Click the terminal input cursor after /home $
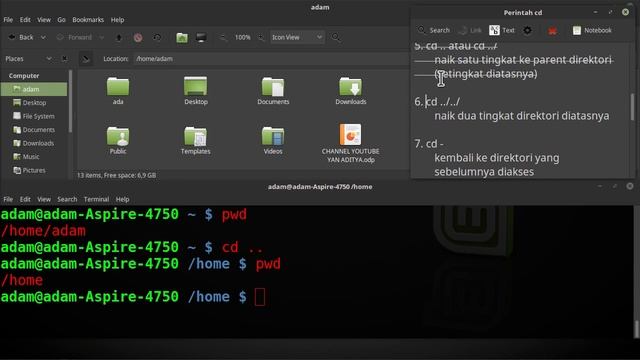 tap(260, 297)
